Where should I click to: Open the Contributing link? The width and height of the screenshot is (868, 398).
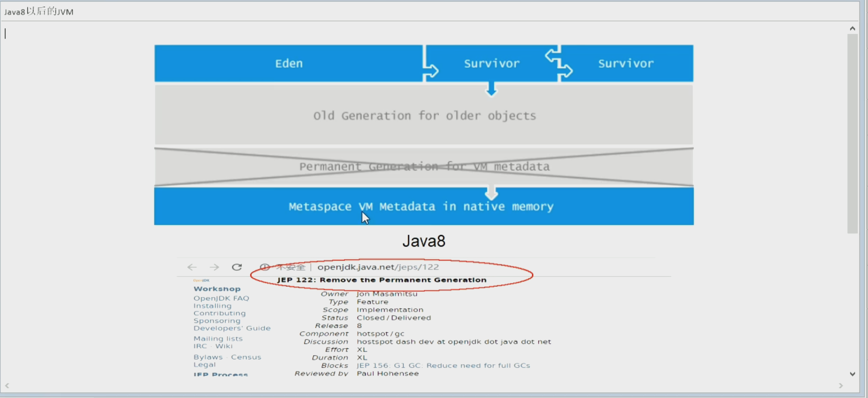219,313
